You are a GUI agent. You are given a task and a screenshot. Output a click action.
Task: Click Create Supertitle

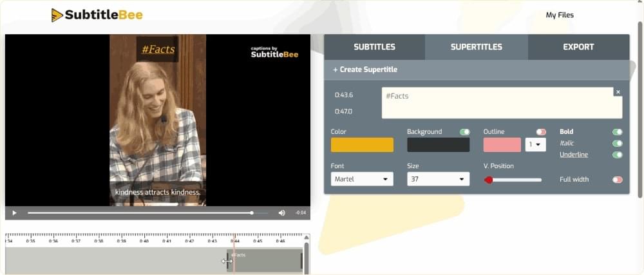365,70
